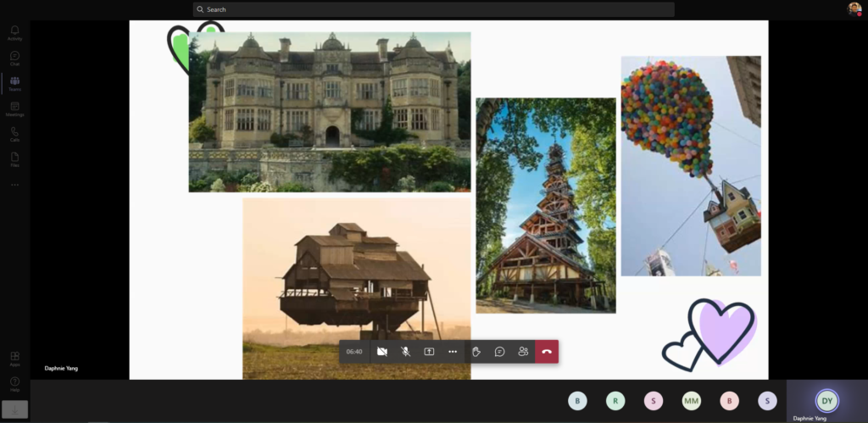Open Files in the sidebar

click(15, 160)
